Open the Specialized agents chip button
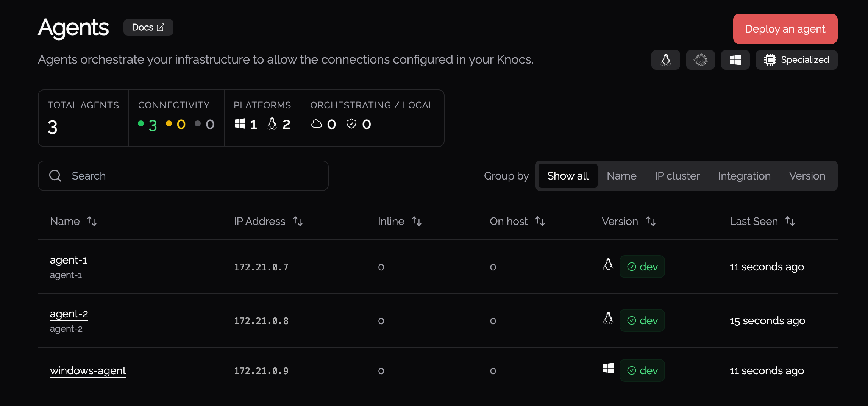The height and width of the screenshot is (406, 868). pyautogui.click(x=796, y=60)
